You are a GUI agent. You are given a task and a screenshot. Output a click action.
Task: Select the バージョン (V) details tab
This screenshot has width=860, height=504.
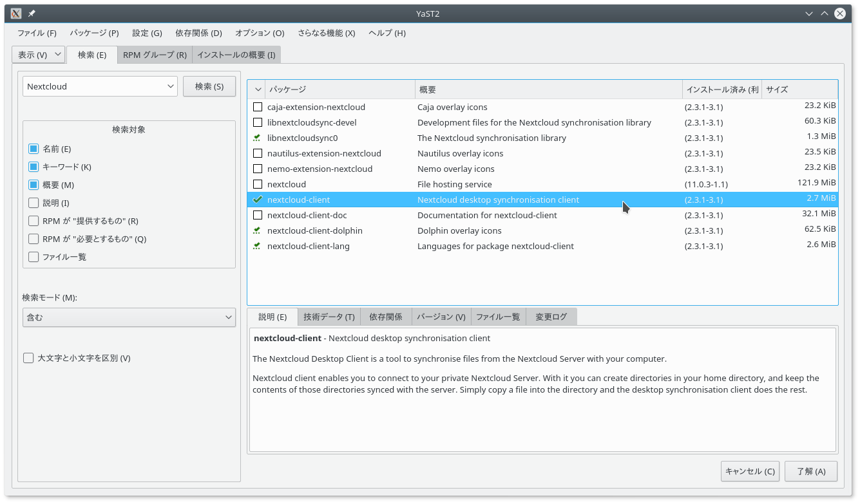click(441, 317)
